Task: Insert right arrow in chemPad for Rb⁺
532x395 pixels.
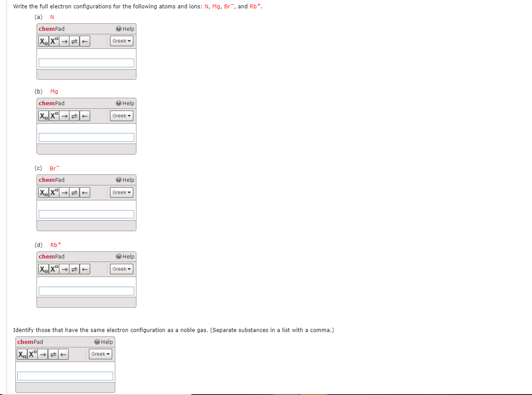Action: [65, 269]
